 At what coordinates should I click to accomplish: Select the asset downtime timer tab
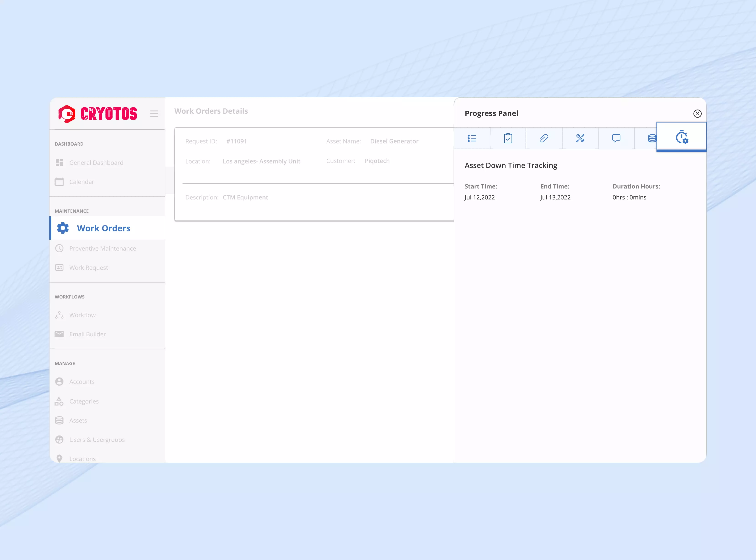[681, 137]
